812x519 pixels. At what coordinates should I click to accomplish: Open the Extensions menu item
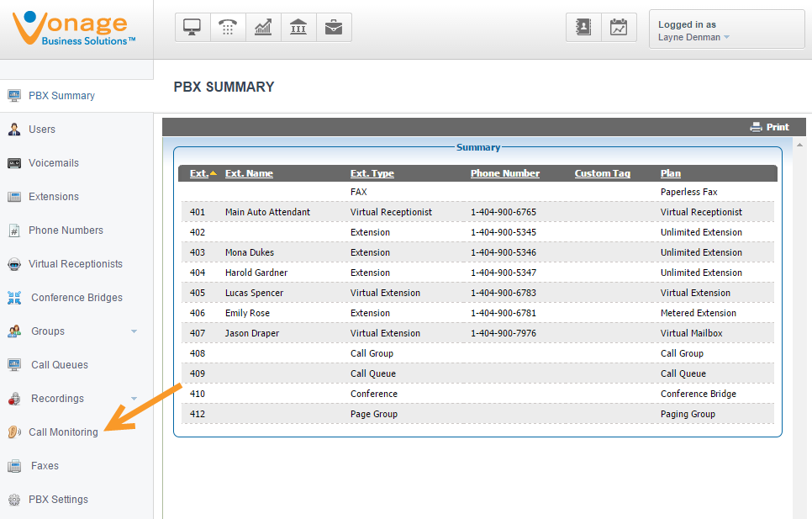(x=54, y=197)
